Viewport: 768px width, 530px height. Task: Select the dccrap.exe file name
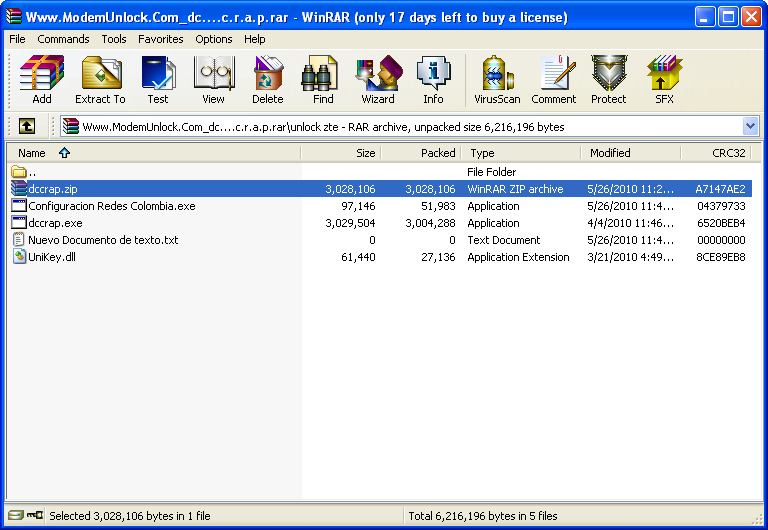(55, 223)
